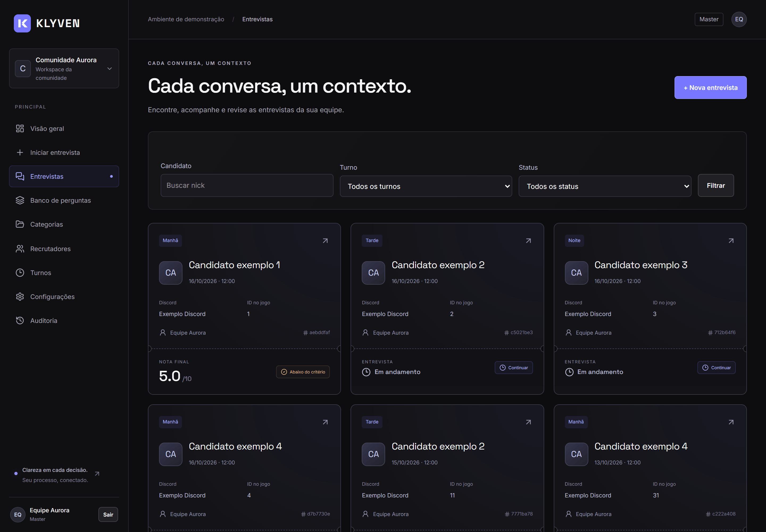Click the Manhã tag on Candidato exemplo 1

170,240
